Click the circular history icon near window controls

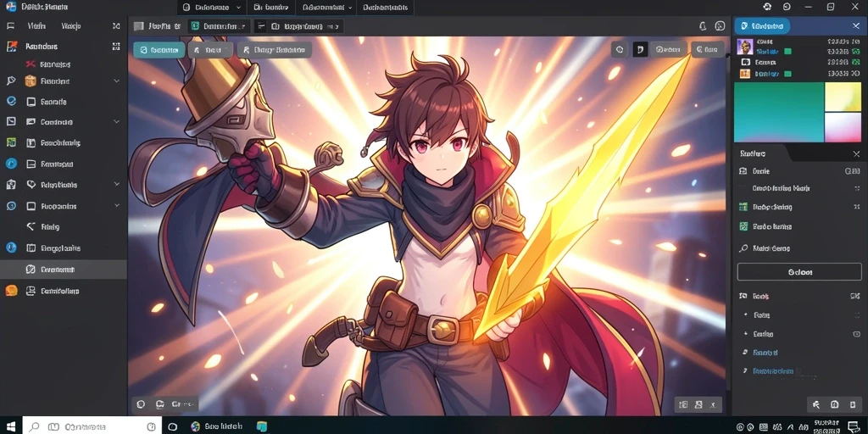pos(787,7)
